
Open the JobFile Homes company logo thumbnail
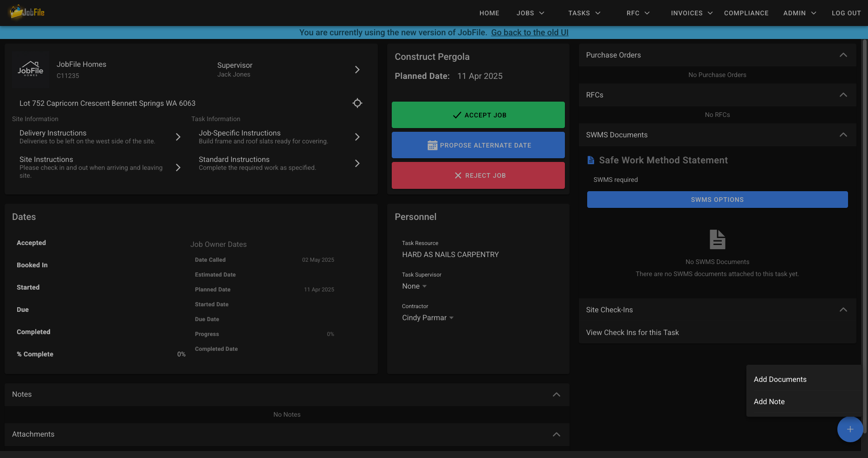point(31,70)
